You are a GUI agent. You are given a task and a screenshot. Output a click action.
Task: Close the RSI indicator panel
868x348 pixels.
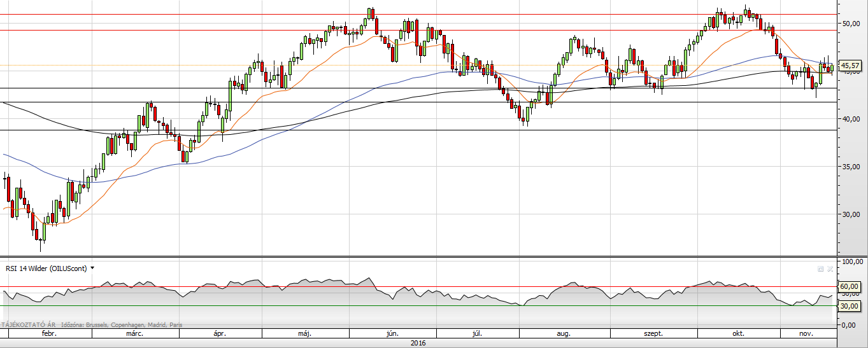click(x=830, y=269)
